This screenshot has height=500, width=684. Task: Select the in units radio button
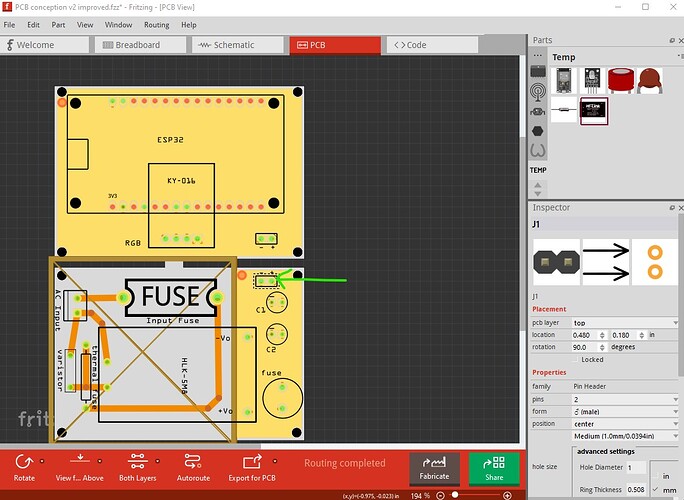(x=656, y=476)
